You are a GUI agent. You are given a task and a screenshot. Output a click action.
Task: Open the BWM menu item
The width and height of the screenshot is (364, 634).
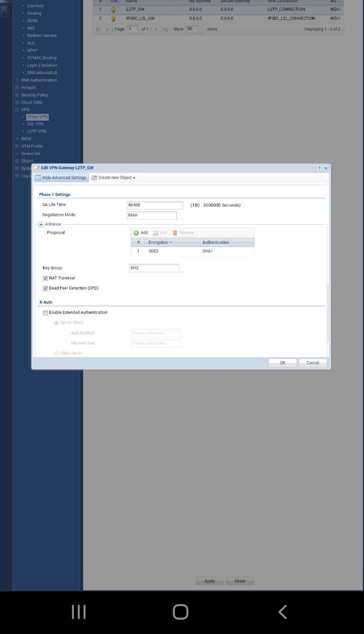[x=26, y=139]
